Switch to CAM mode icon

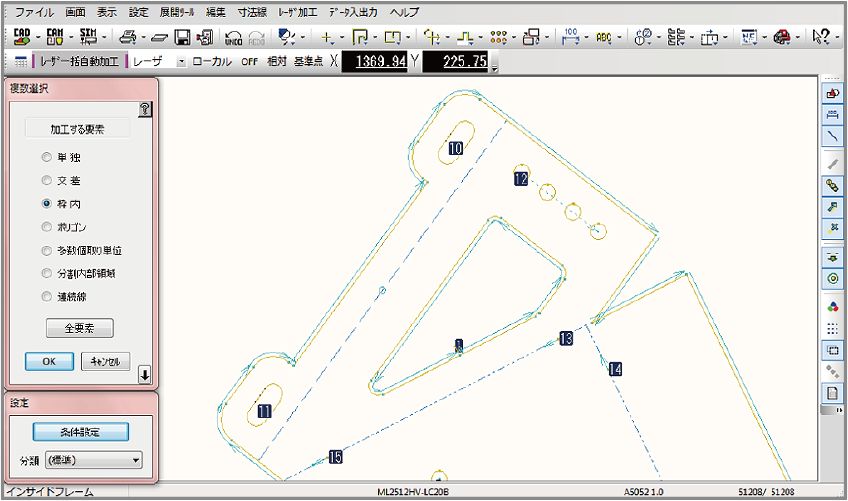click(55, 37)
